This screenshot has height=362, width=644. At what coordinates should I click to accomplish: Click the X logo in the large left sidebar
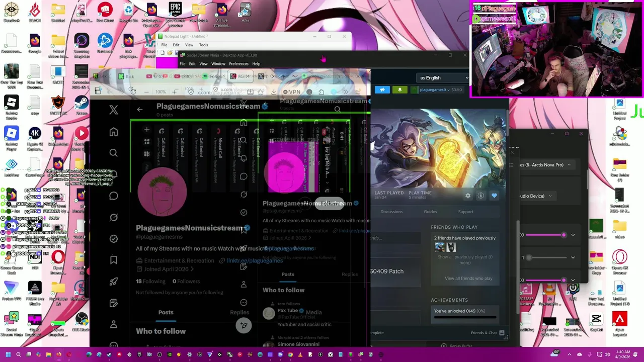tap(114, 110)
